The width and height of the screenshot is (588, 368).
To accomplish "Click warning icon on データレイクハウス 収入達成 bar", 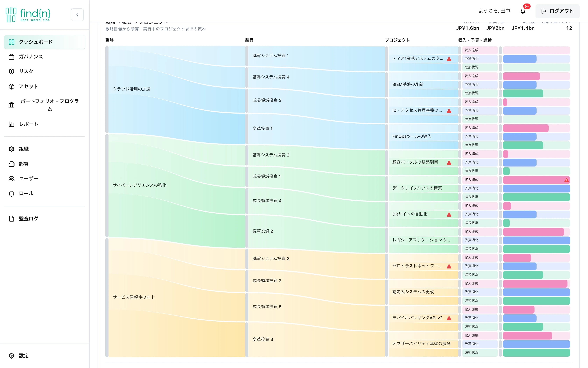I will (x=567, y=180).
